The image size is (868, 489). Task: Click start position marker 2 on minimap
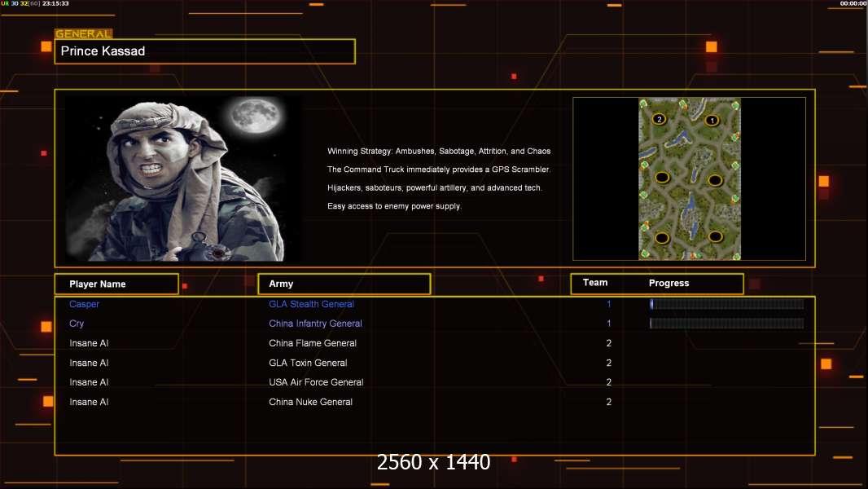pos(659,119)
